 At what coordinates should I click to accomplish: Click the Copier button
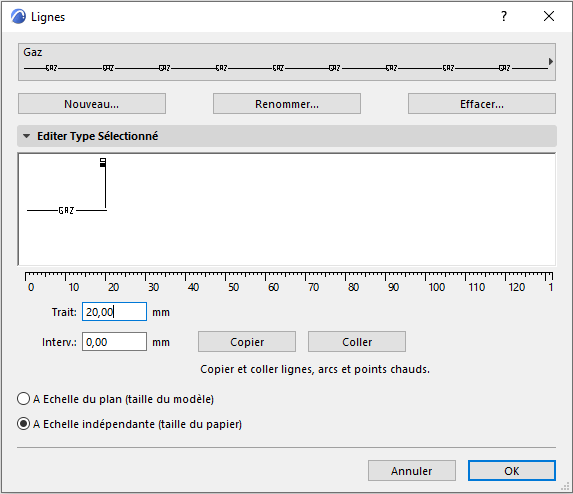coord(247,342)
